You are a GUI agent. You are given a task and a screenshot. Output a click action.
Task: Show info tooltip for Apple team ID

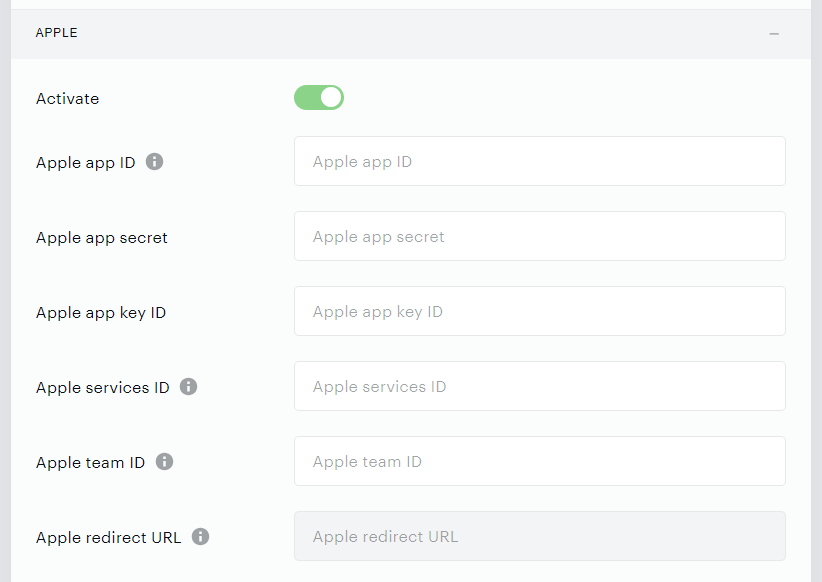164,461
